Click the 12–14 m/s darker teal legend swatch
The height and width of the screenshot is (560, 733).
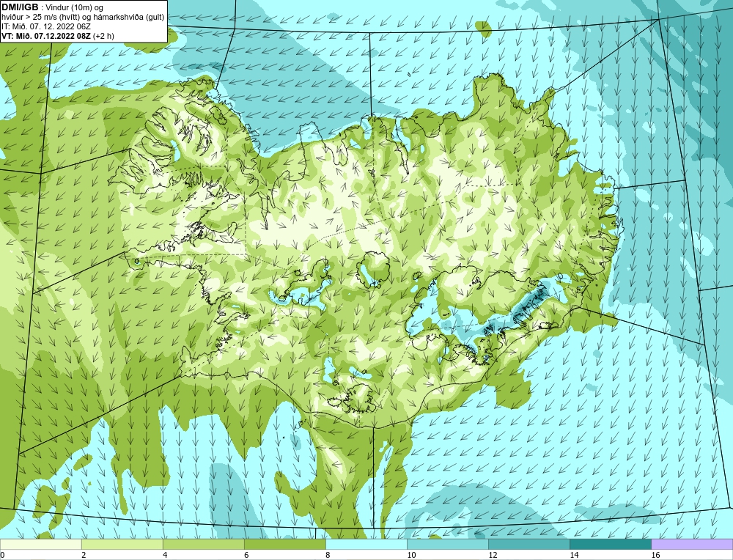(x=528, y=544)
